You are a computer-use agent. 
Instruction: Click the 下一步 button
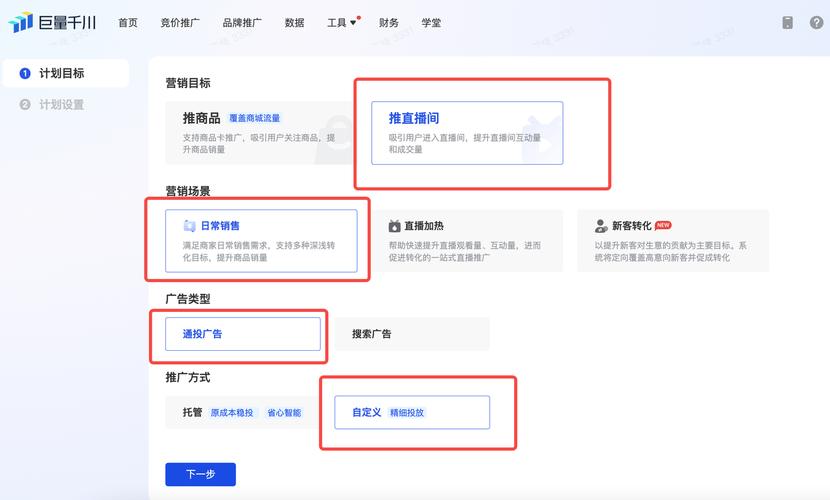[x=200, y=475]
